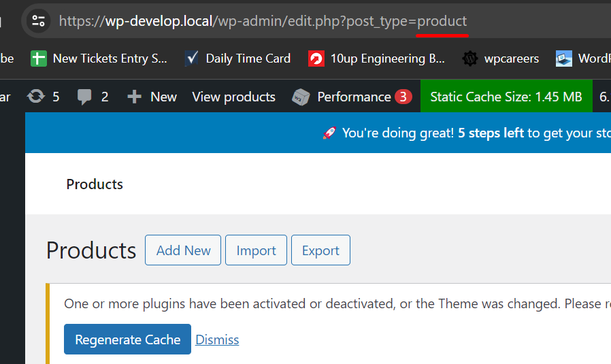Screen dimensions: 611x364
Task: Click View products in admin bar
Action: point(234,97)
